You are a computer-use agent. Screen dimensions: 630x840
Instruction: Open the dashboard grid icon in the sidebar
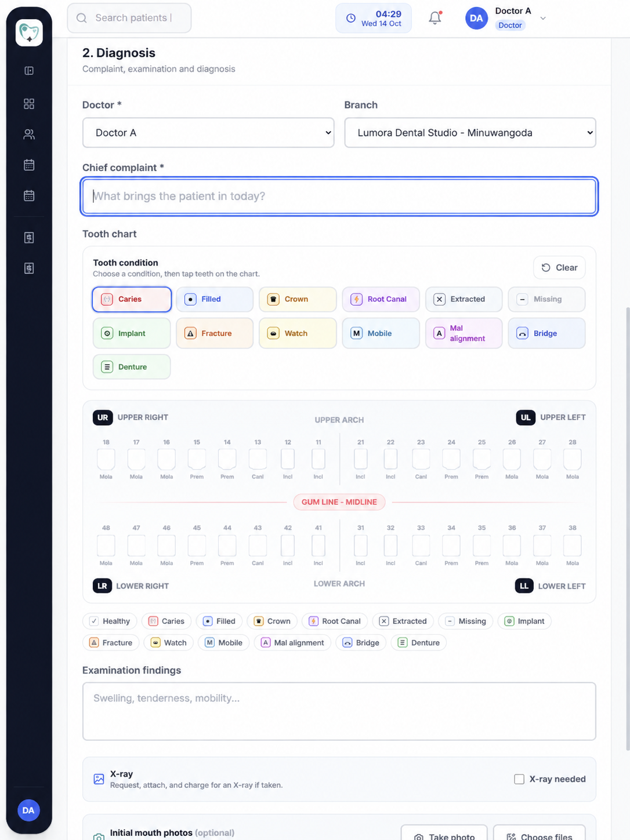[x=29, y=104]
